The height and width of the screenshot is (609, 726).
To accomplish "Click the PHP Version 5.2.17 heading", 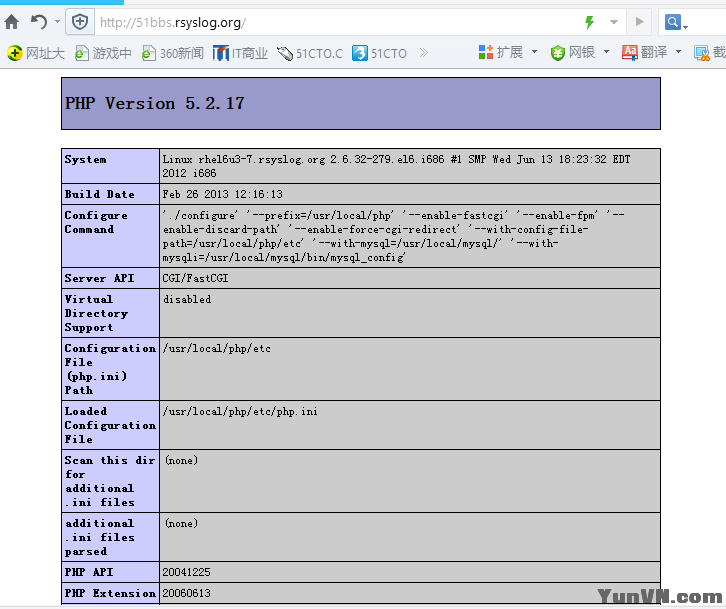I will [x=155, y=103].
